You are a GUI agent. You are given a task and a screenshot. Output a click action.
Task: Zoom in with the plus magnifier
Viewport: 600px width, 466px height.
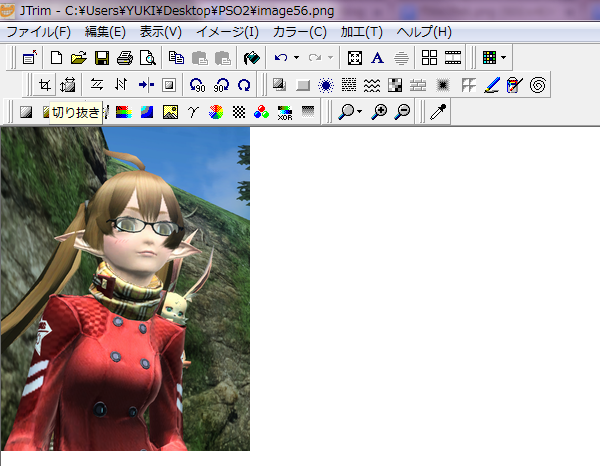click(379, 112)
